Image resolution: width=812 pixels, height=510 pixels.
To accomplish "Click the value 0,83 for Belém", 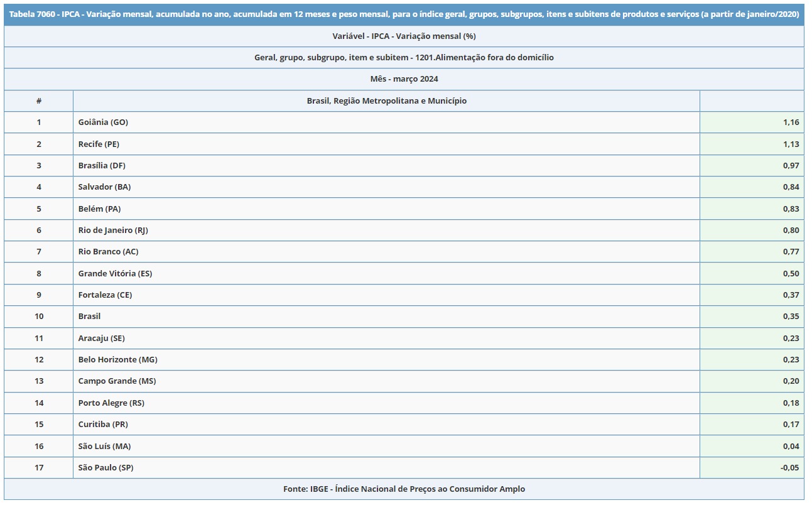I will pos(791,209).
